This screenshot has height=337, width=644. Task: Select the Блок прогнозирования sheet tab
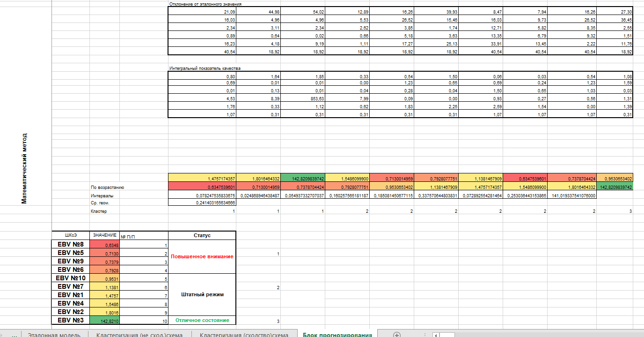tap(337, 335)
